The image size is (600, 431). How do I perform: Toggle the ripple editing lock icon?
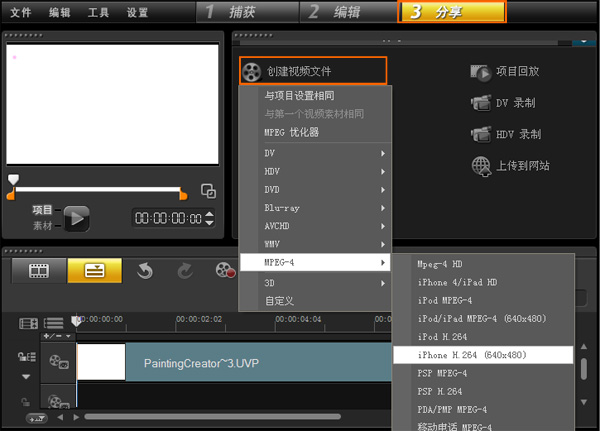(27, 357)
